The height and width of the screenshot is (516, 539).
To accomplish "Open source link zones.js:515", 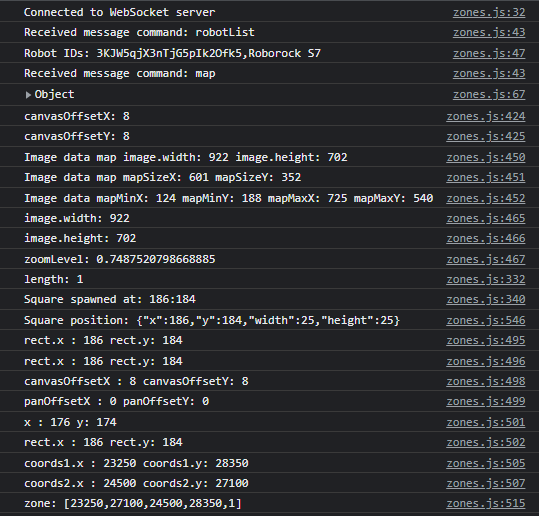I will [x=486, y=503].
